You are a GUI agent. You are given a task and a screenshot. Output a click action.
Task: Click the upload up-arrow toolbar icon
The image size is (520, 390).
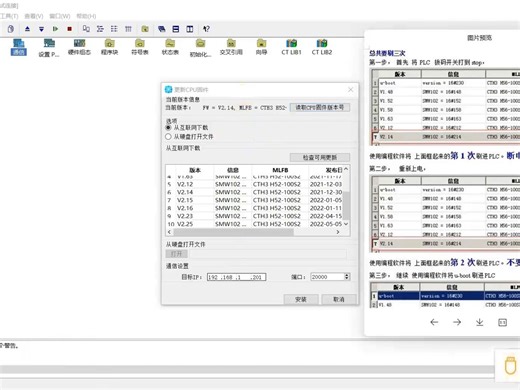coord(27,29)
